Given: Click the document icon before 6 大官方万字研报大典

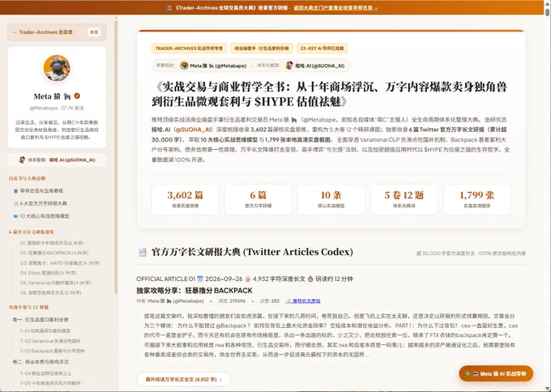Looking at the screenshot, I should click(15, 203).
